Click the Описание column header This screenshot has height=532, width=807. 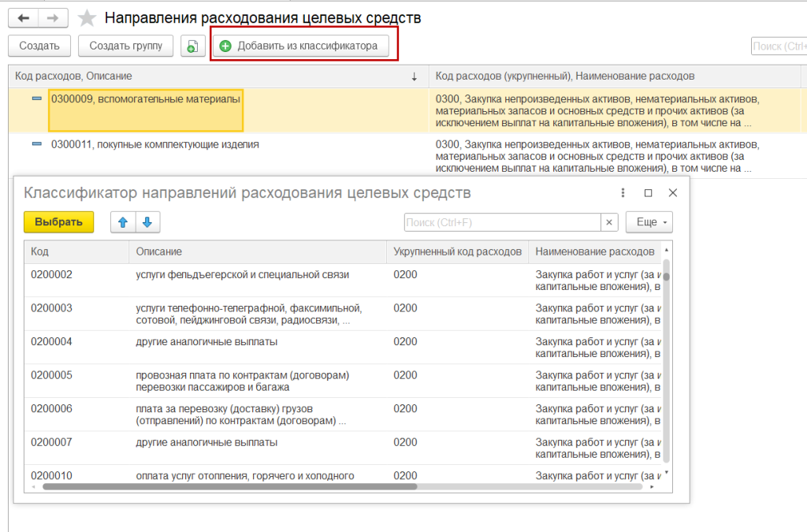click(256, 251)
